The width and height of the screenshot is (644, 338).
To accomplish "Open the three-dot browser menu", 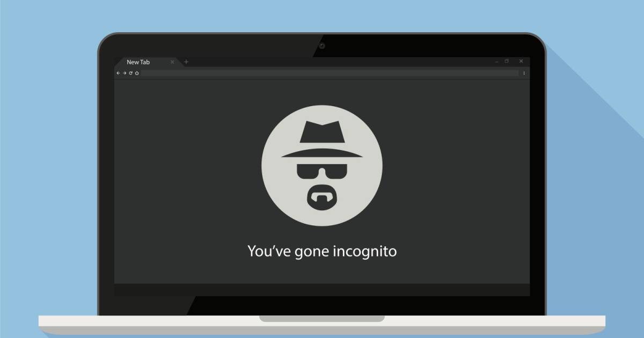I will tap(524, 73).
